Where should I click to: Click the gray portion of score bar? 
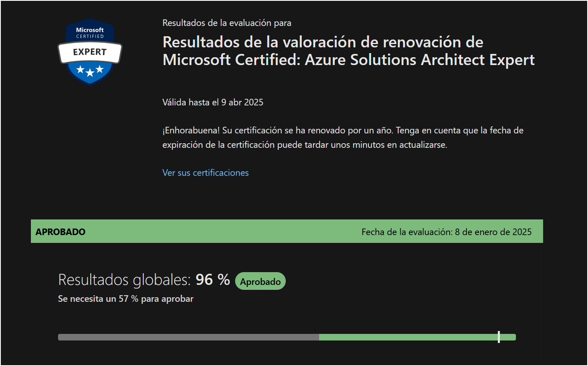[189, 337]
